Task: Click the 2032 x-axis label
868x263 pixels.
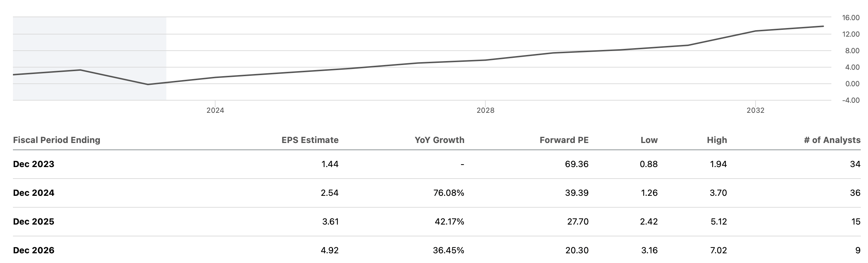Action: click(756, 111)
